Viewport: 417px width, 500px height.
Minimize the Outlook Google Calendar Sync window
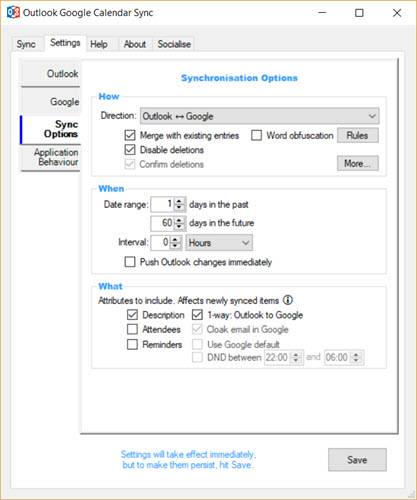[x=322, y=13]
